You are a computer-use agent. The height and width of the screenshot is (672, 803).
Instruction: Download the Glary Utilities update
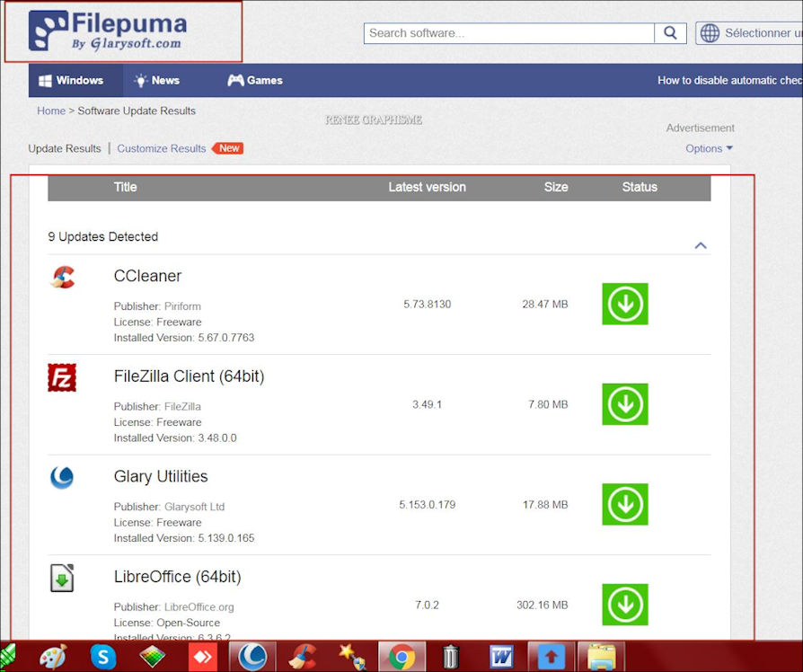pos(625,505)
